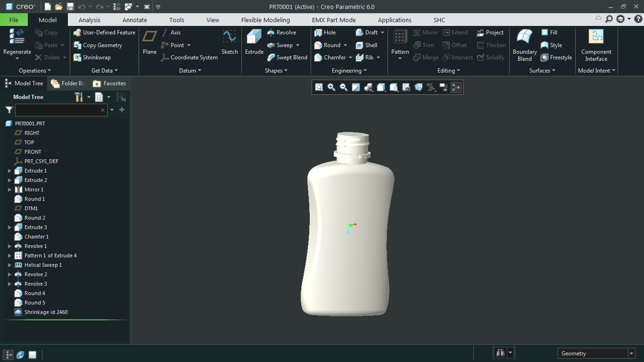
Task: Click the Fill surface button
Action: (x=549, y=33)
